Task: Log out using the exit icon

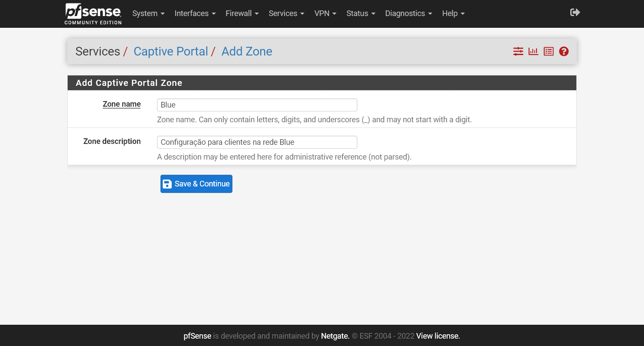Action: click(575, 13)
